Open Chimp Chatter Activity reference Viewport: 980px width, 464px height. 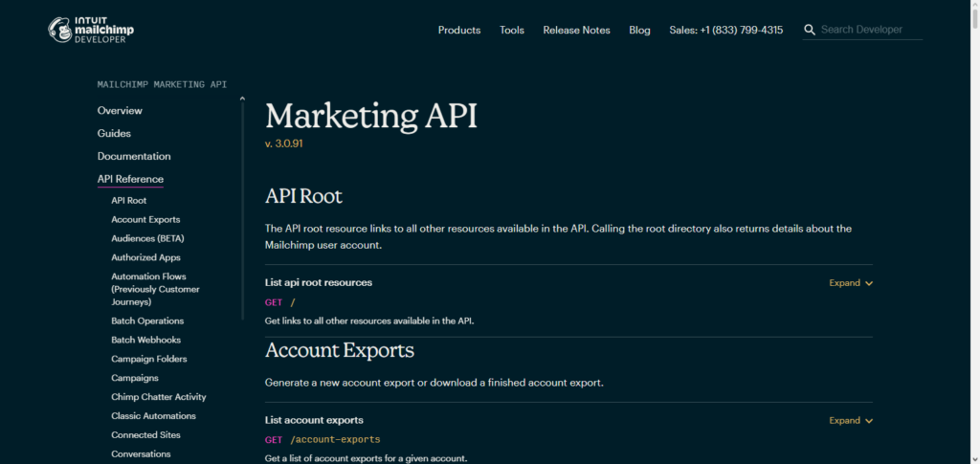(159, 397)
